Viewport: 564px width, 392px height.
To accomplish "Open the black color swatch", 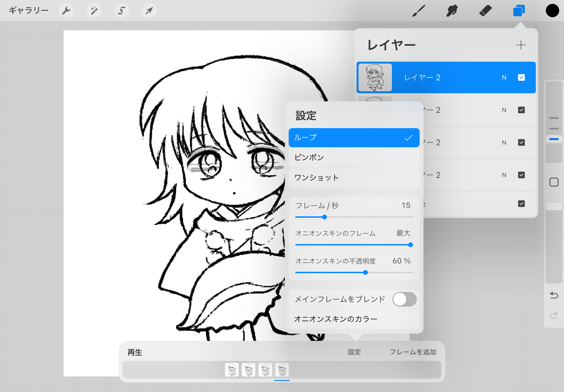I will pos(552,11).
